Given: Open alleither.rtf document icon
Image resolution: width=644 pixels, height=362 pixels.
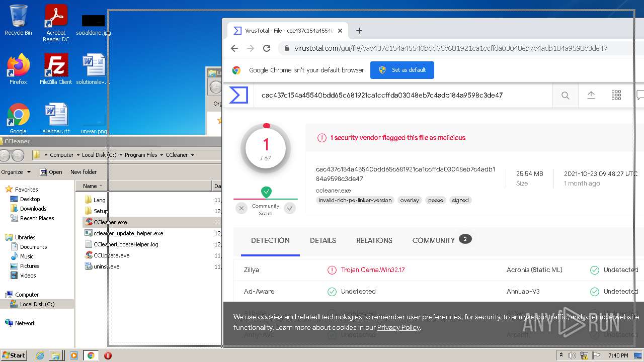Looking at the screenshot, I should point(56,118).
